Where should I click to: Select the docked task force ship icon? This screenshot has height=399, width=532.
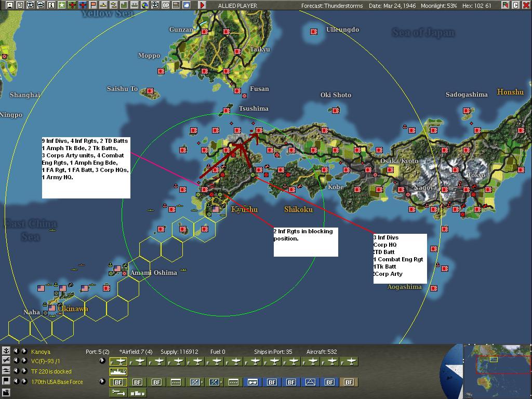(118, 372)
